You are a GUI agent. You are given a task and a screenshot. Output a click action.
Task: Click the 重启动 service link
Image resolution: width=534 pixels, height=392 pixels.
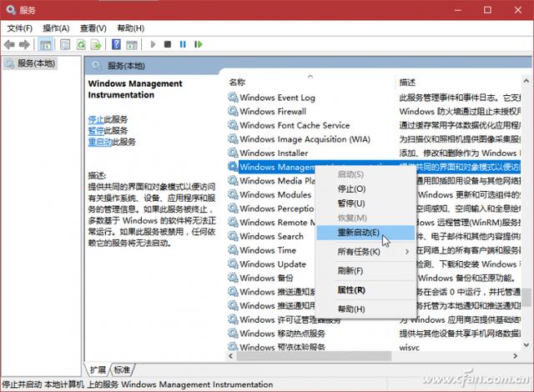(x=100, y=142)
